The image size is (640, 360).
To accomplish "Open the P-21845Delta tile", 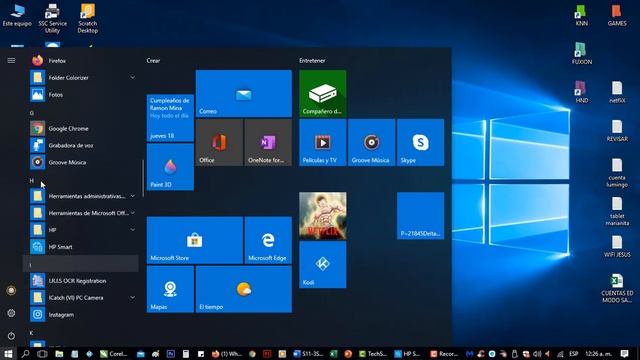I will pyautogui.click(x=421, y=216).
